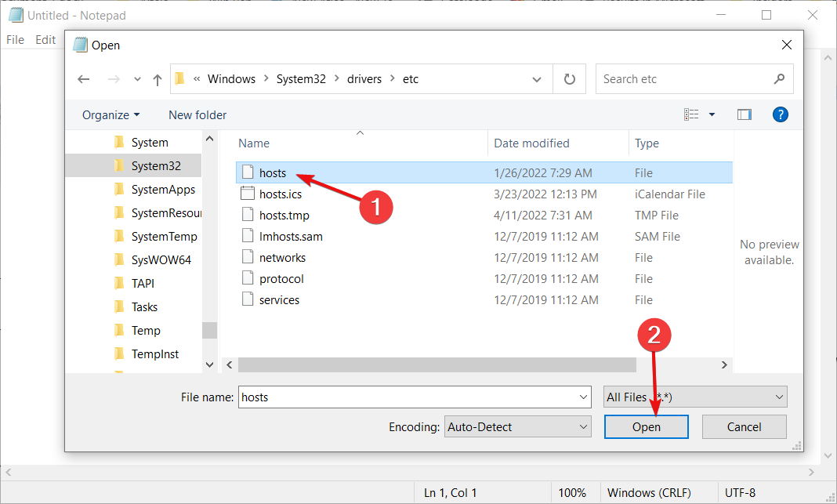Viewport: 837px width, 504px height.
Task: Open the Organize menu
Action: (x=111, y=114)
